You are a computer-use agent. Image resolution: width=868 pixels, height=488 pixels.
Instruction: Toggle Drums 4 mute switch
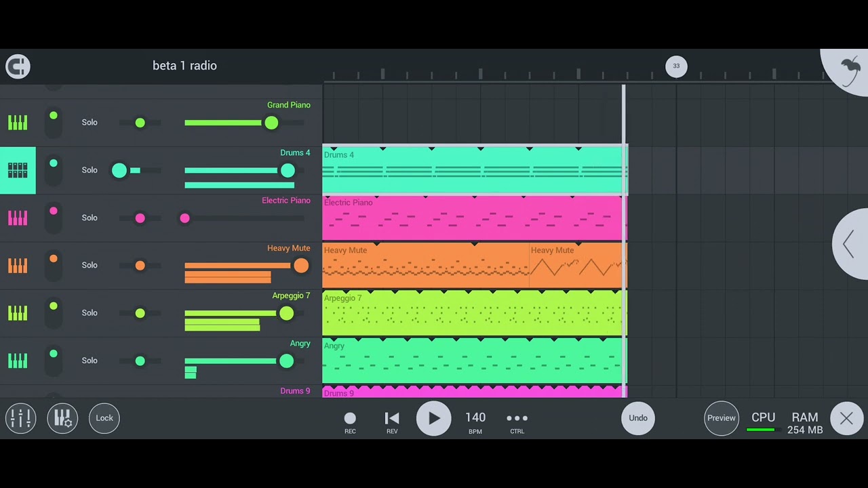[54, 170]
